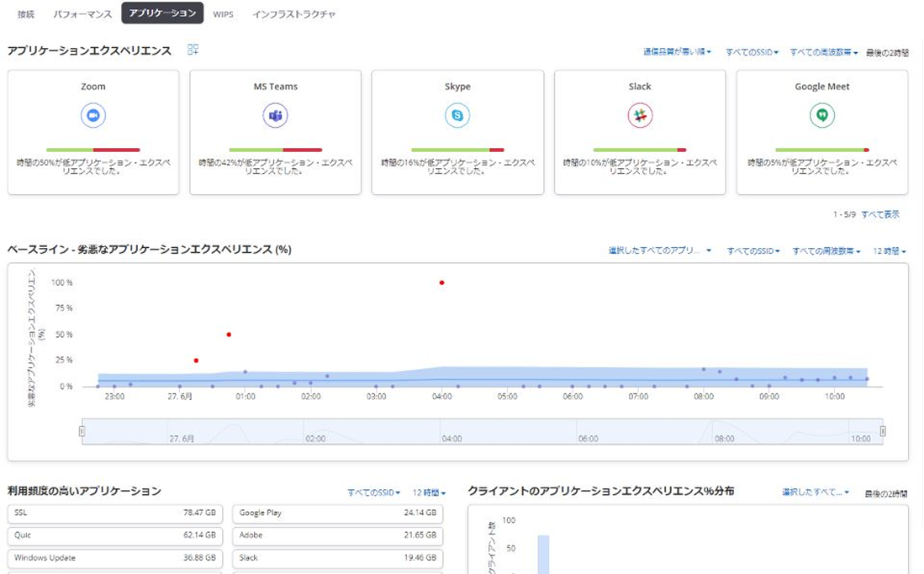The width and height of the screenshot is (924, 574).
Task: Open the WIPS tab
Action: click(224, 14)
